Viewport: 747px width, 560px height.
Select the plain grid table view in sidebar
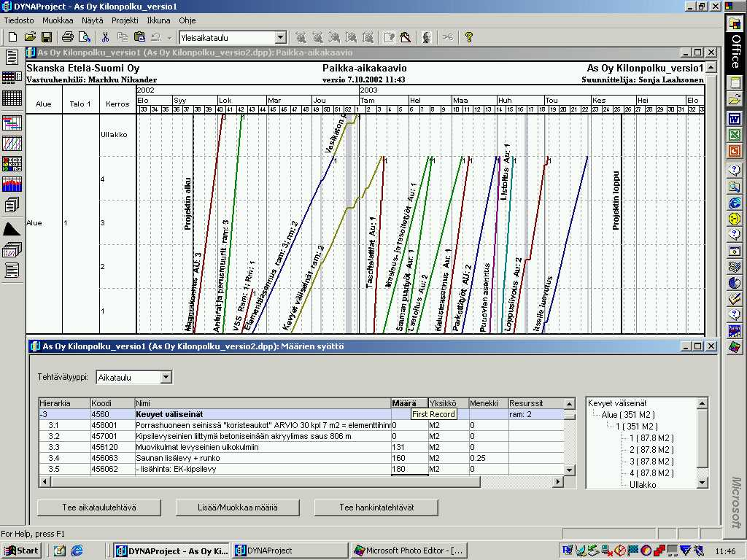tap(12, 98)
